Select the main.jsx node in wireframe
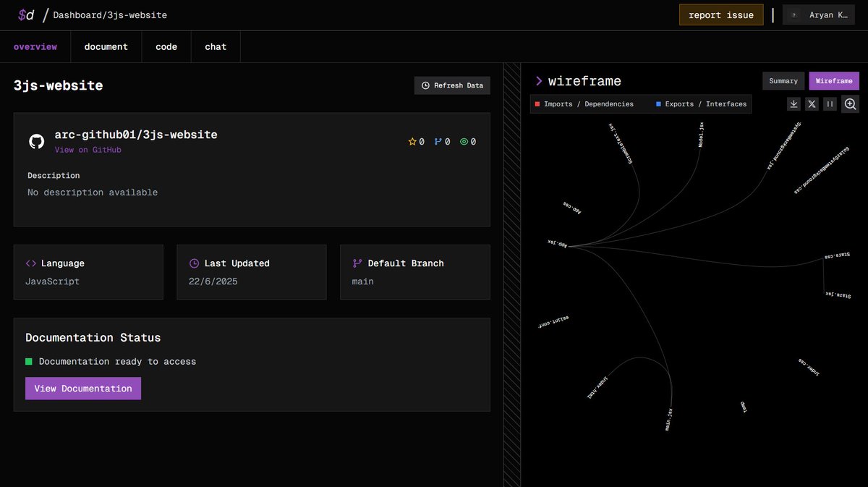 (x=669, y=419)
